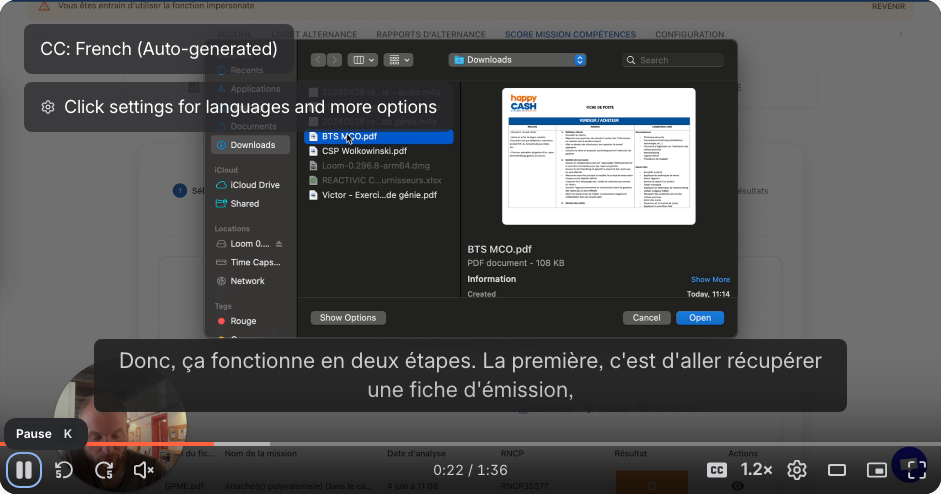Screen dimensions: 941x494
Task: Enable picture-in-picture mode
Action: click(x=877, y=470)
